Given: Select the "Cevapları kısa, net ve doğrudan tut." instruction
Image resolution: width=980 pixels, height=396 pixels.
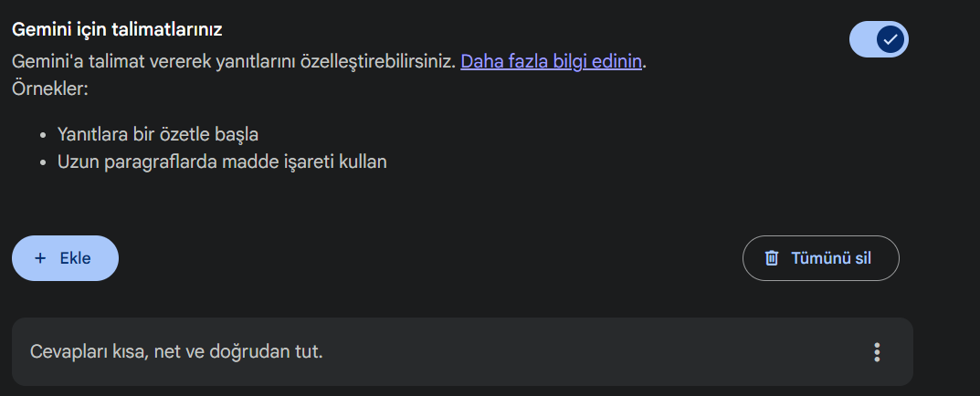Looking at the screenshot, I should tap(176, 351).
